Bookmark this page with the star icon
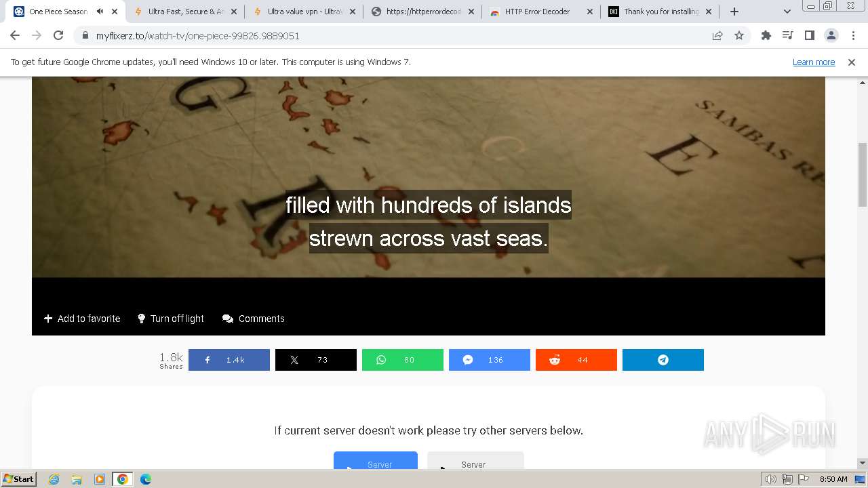 pos(739,36)
